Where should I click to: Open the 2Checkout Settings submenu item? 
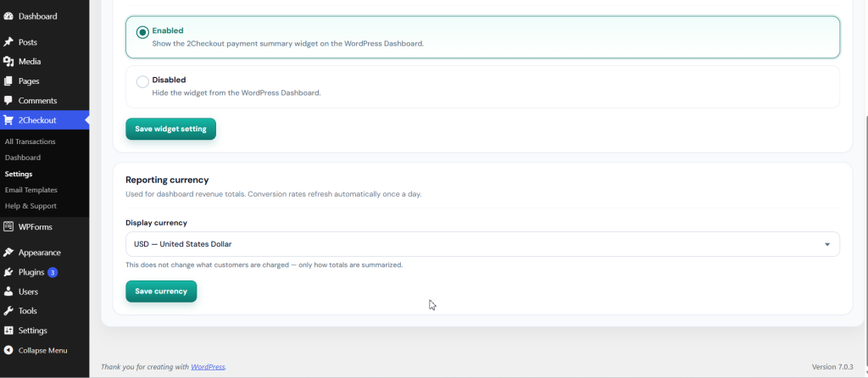pos(19,174)
